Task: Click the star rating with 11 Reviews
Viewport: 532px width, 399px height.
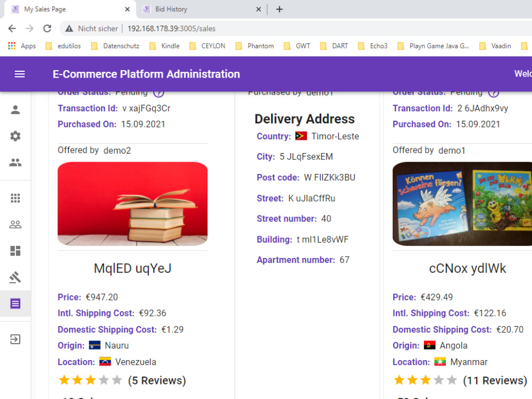Action: pos(426,380)
